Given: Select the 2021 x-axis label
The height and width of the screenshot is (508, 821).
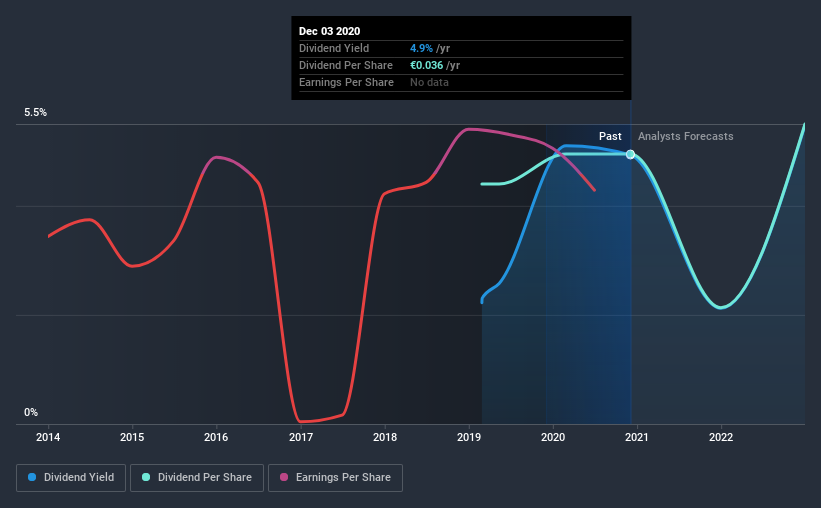Looking at the screenshot, I should 637,437.
